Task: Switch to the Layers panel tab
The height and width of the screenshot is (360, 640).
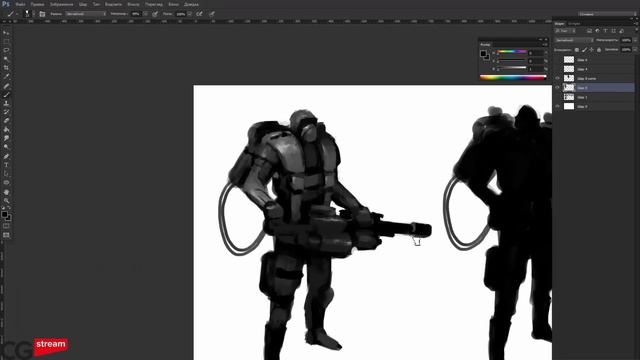Action: click(x=559, y=24)
